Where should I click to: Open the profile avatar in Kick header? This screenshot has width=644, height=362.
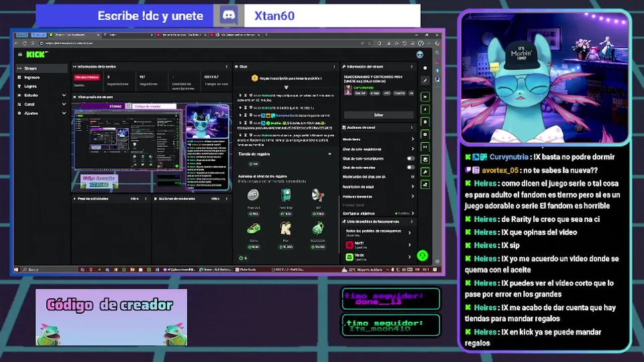[420, 54]
